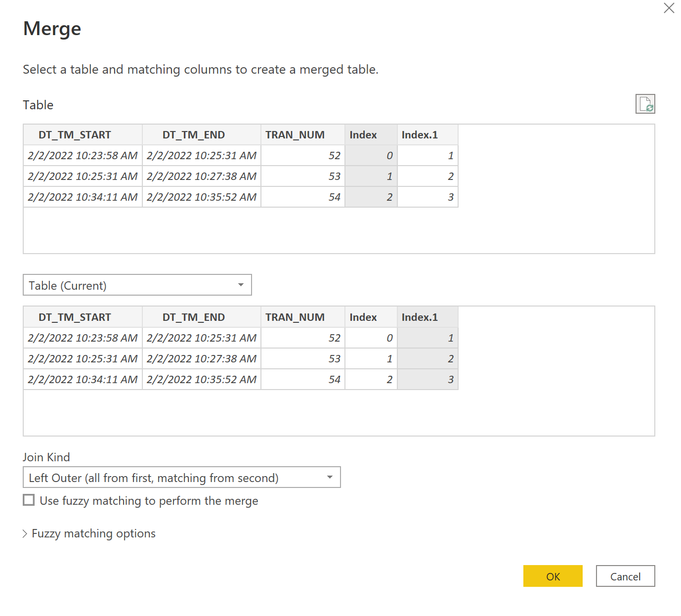681x616 pixels.
Task: Enable fuzzy matching checkbox for the merge
Action: click(29, 500)
